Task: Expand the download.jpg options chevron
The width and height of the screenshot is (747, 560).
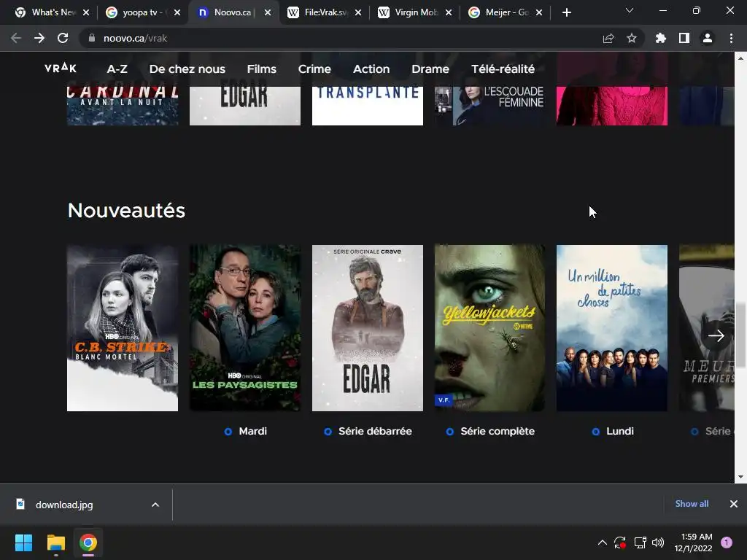Action: [155, 505]
